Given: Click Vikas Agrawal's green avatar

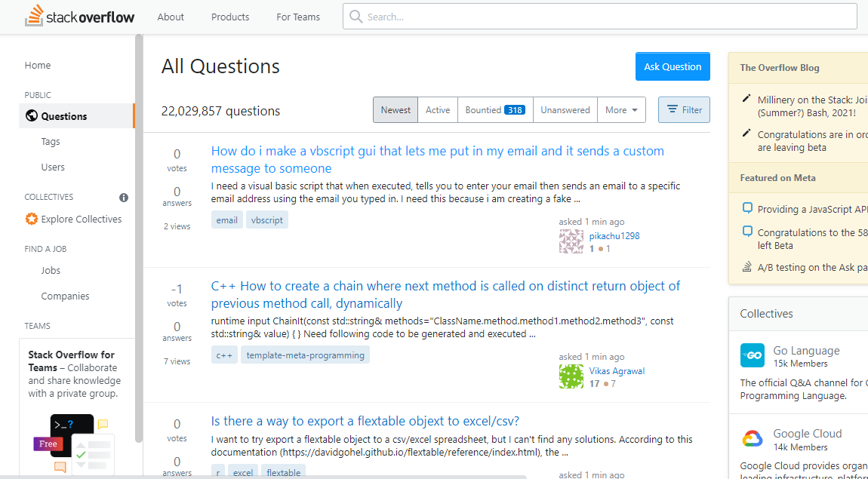Looking at the screenshot, I should (x=571, y=376).
